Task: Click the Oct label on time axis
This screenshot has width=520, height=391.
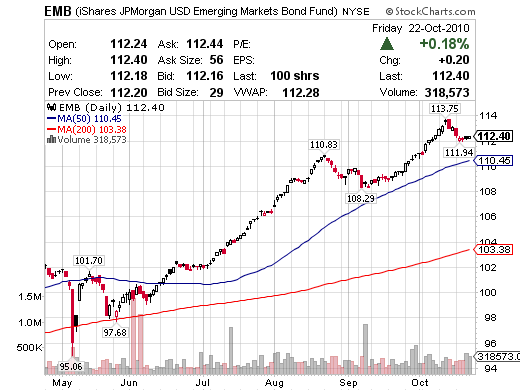Action: pos(420,383)
